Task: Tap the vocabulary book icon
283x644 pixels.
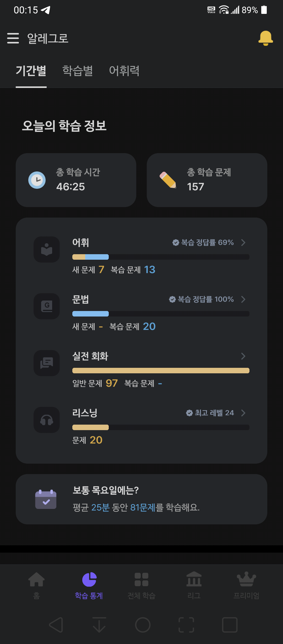Action: tap(47, 249)
